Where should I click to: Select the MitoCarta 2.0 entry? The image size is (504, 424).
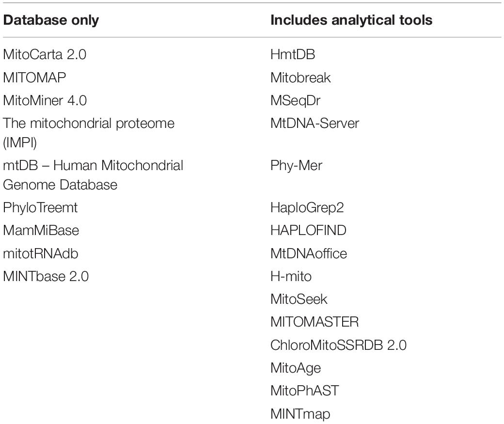point(45,54)
